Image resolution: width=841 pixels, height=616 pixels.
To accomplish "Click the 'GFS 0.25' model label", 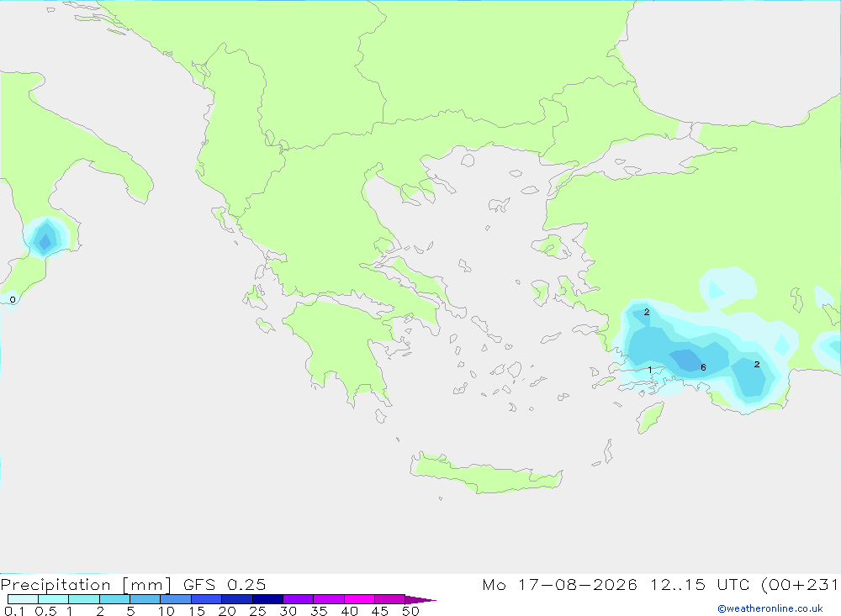I will [225, 584].
